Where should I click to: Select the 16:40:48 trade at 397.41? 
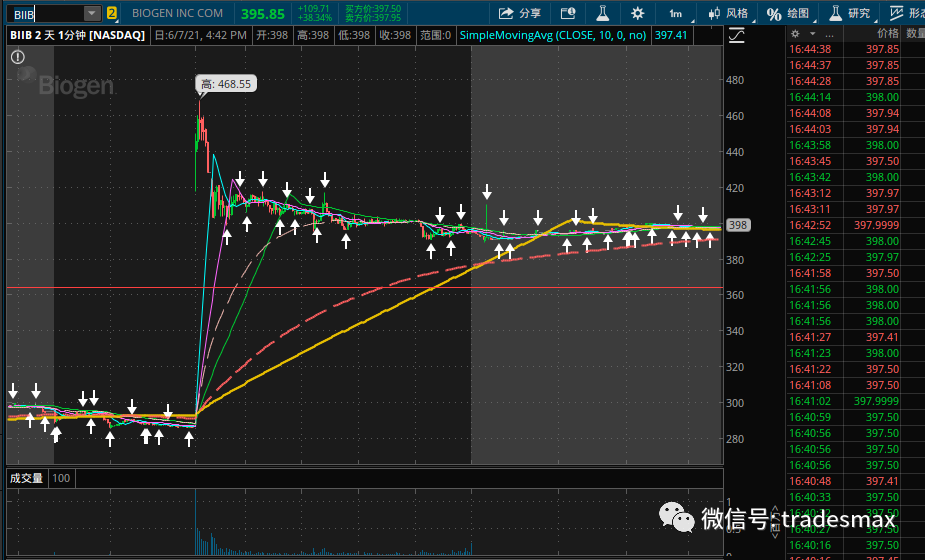(x=855, y=481)
